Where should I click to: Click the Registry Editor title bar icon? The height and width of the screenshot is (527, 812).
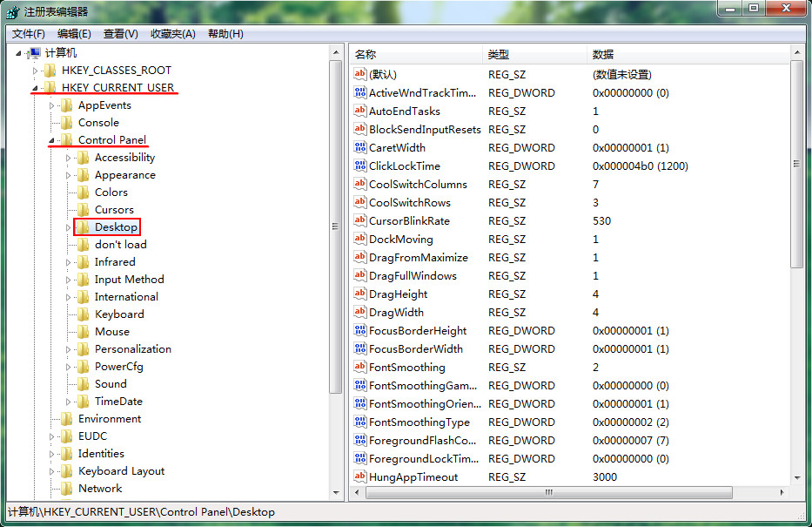(13, 11)
